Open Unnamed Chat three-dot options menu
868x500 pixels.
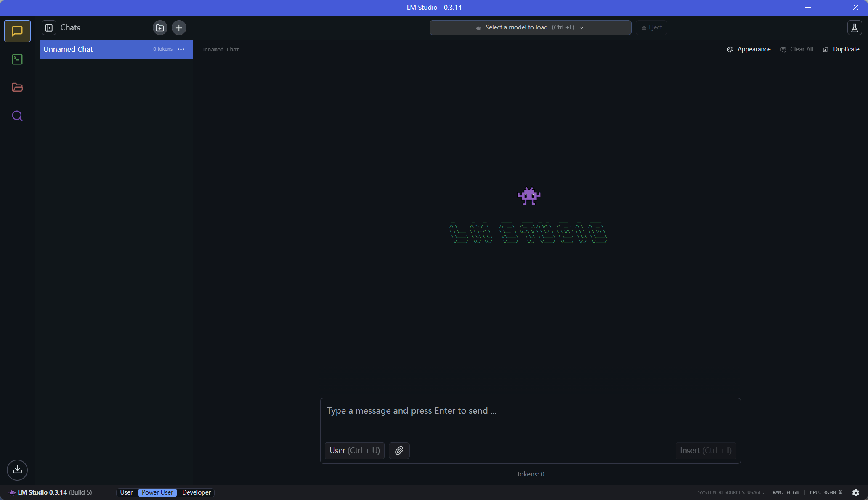point(181,49)
